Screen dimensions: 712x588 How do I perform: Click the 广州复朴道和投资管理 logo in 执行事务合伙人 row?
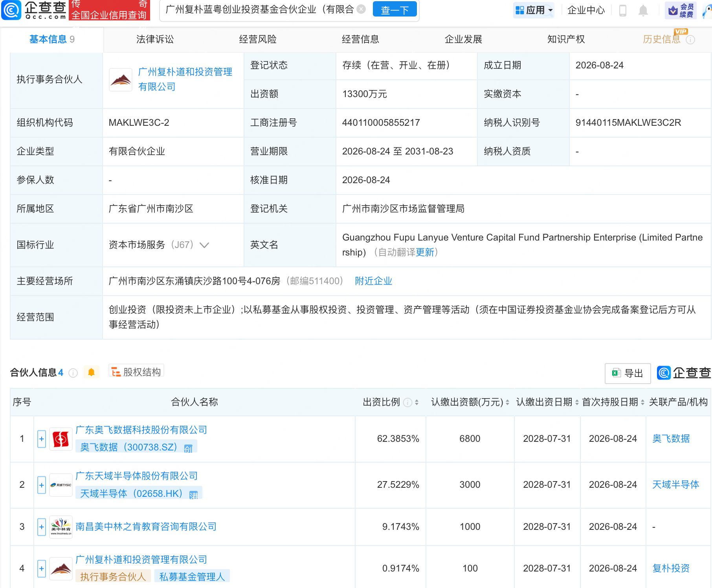[x=121, y=80]
